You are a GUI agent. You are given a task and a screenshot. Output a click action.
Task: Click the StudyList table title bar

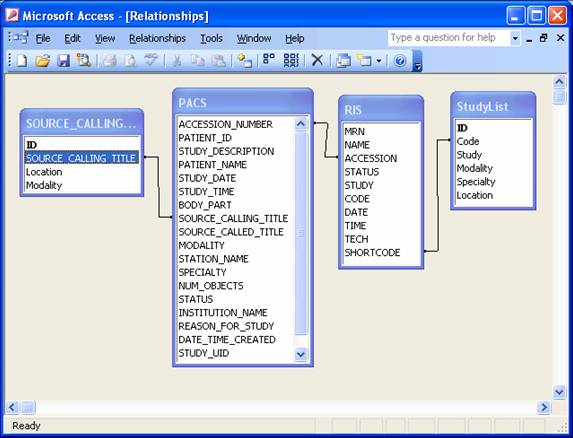coord(493,106)
